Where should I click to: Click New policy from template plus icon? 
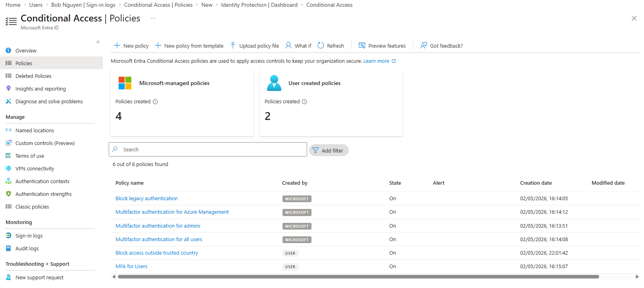(x=158, y=45)
